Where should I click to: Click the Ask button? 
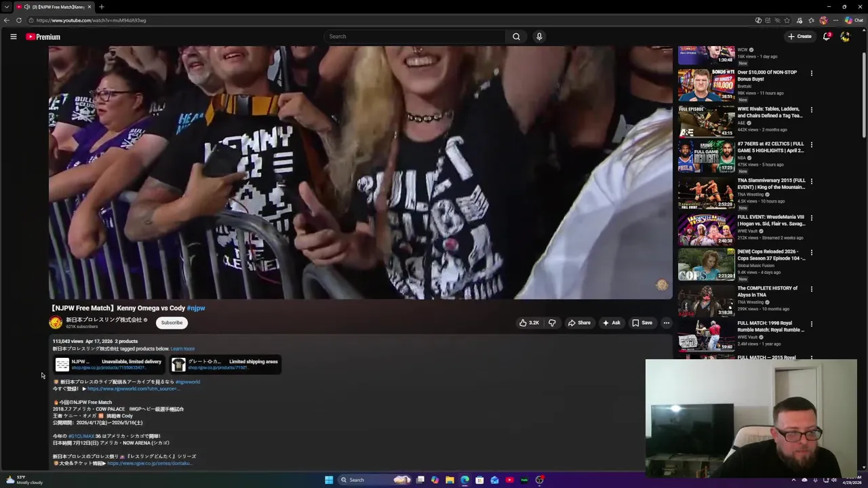click(x=611, y=323)
